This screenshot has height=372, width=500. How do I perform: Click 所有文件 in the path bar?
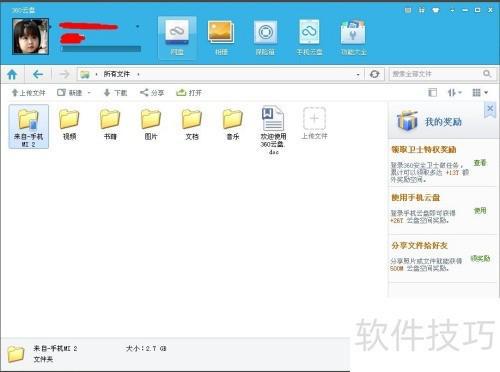116,74
